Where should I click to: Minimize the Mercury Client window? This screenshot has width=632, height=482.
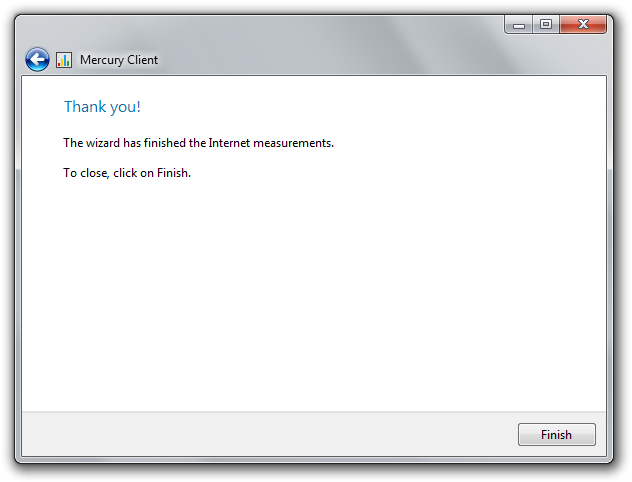pyautogui.click(x=519, y=25)
